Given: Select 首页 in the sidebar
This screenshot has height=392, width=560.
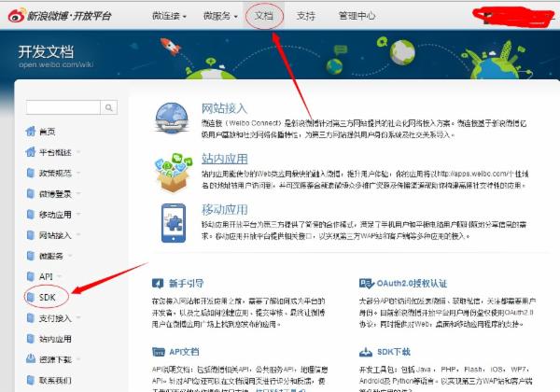Looking at the screenshot, I should point(48,132).
